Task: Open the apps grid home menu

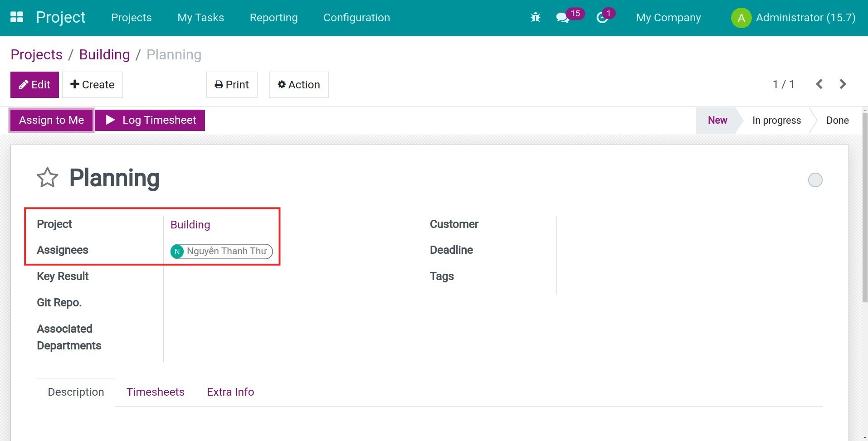Action: pos(17,17)
